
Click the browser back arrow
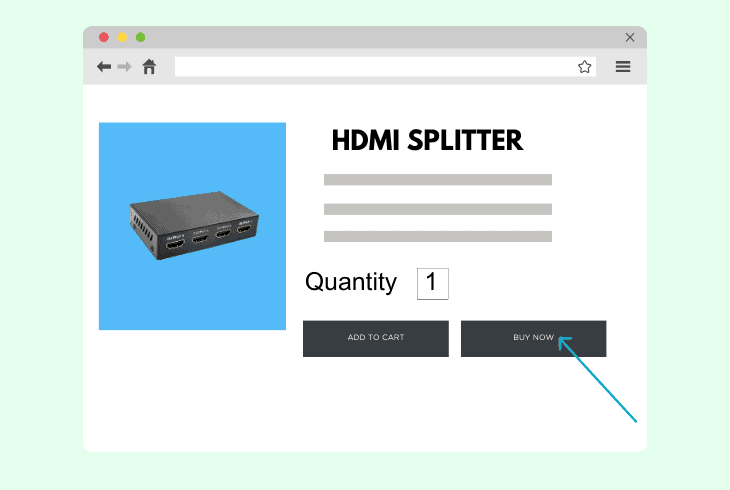click(x=104, y=67)
